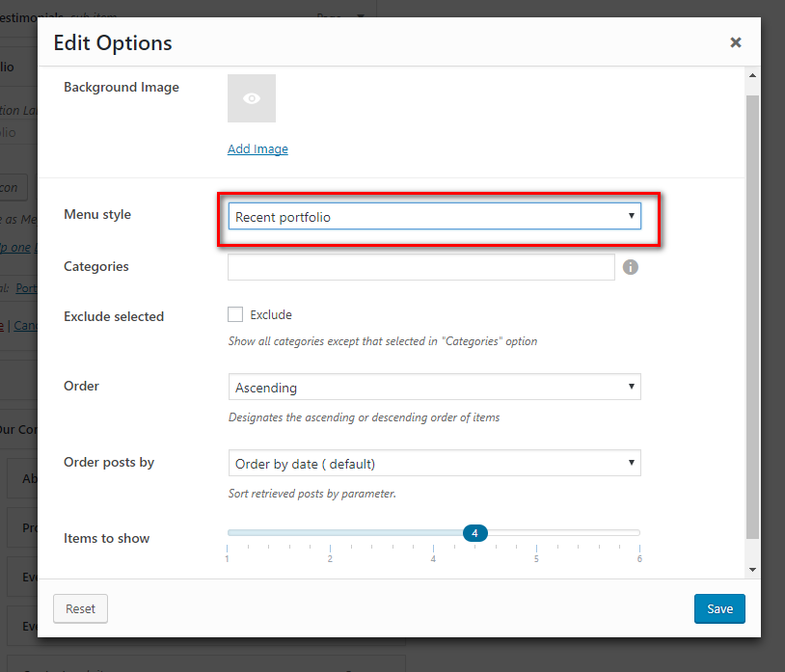Click the info icon beside Categories field
Screen dimensions: 785x672
click(631, 267)
